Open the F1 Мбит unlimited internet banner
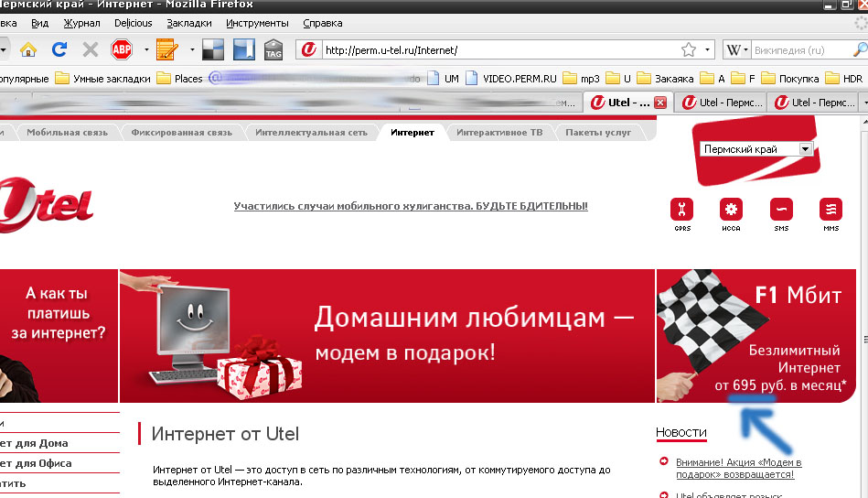868x498 pixels. pos(756,336)
